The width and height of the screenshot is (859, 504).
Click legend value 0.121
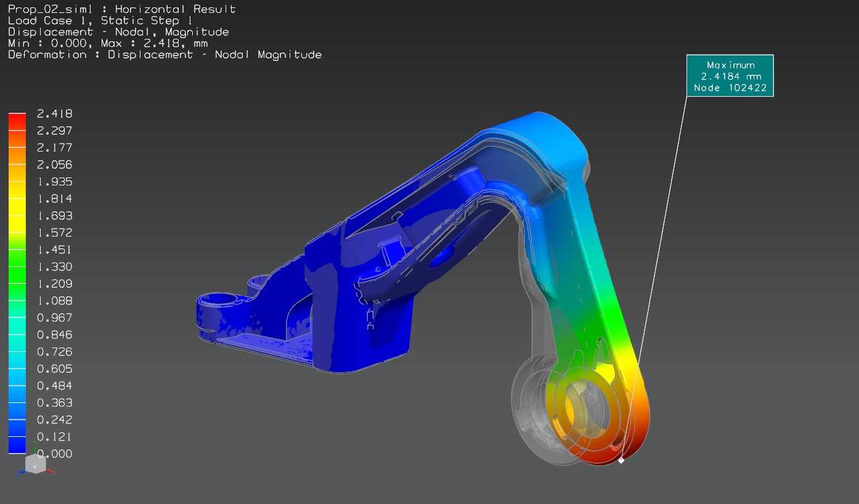coord(54,437)
